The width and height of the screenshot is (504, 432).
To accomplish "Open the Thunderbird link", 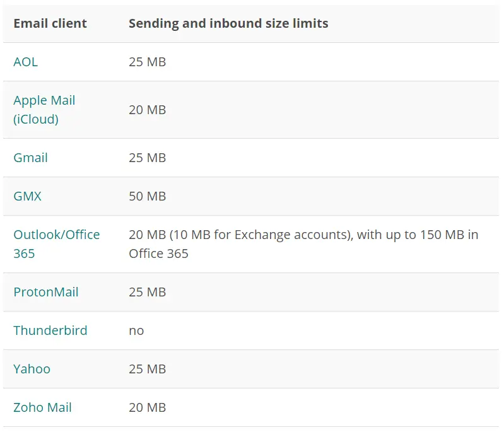I will pos(50,330).
